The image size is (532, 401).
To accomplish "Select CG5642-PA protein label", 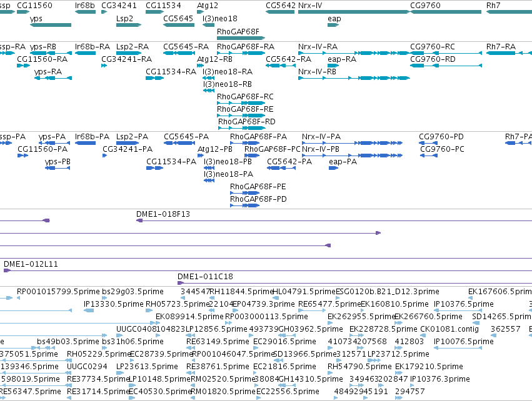I will pyautogui.click(x=289, y=162).
